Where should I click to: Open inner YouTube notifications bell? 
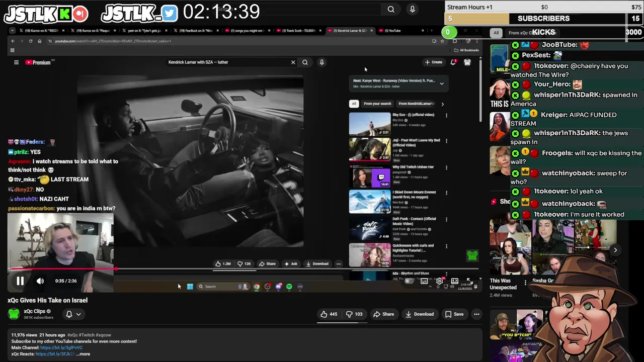[453, 62]
